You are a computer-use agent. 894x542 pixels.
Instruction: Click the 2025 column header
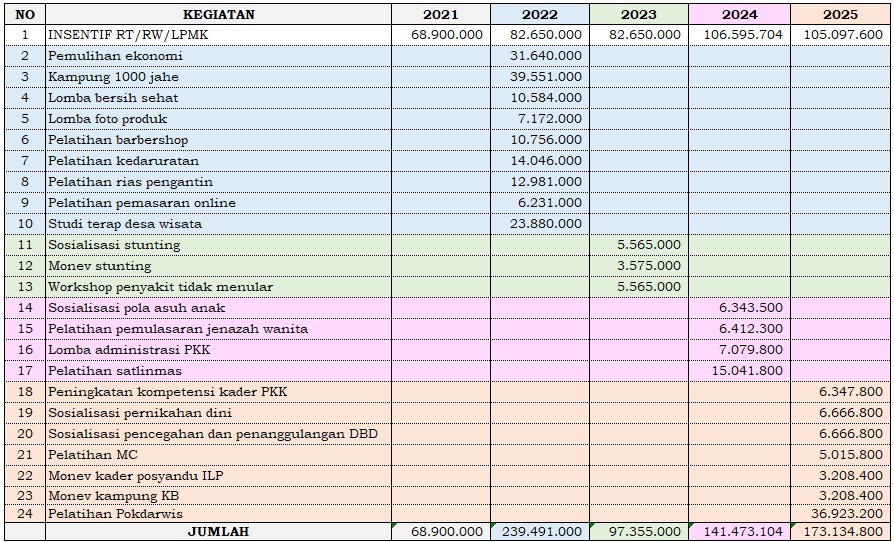[x=840, y=14]
